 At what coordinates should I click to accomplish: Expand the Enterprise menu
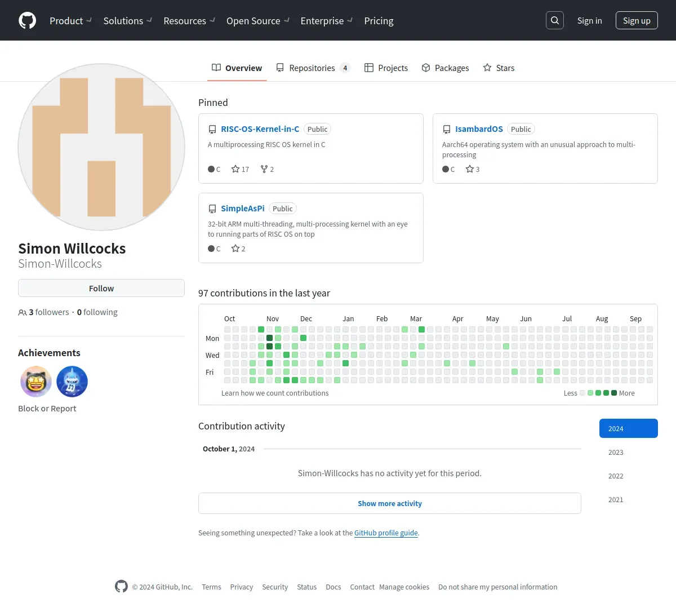[x=327, y=21]
